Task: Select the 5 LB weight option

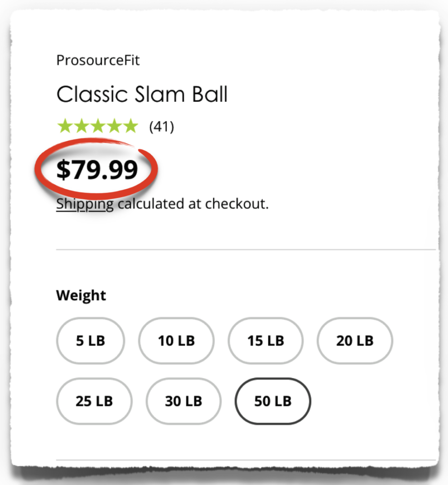Action: click(90, 341)
